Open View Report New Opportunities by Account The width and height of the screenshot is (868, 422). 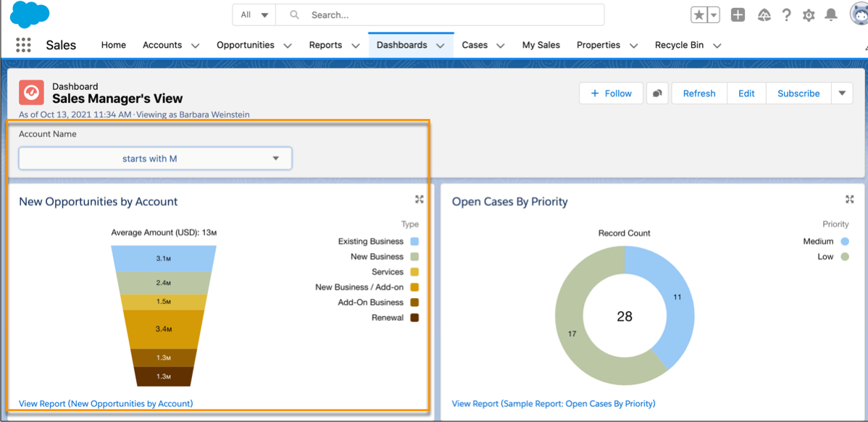106,403
